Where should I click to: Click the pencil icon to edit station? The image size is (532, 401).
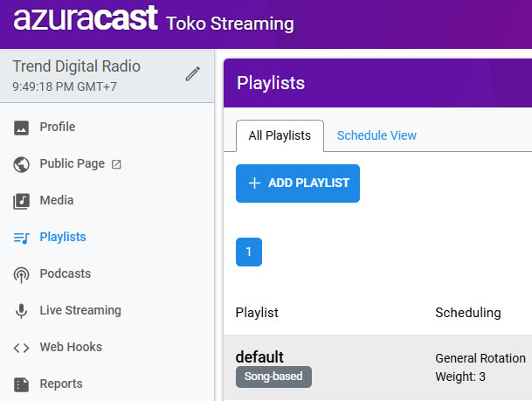(193, 74)
